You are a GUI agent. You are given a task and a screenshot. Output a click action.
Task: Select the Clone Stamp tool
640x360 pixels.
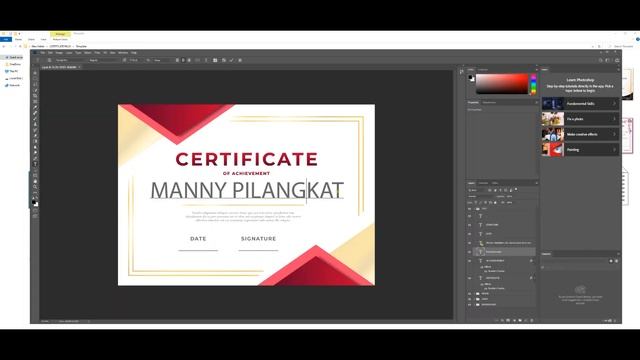[x=35, y=124]
